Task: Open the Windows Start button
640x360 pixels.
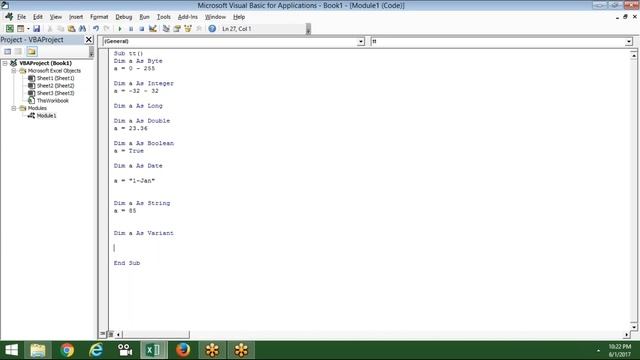Action: coord(11,350)
